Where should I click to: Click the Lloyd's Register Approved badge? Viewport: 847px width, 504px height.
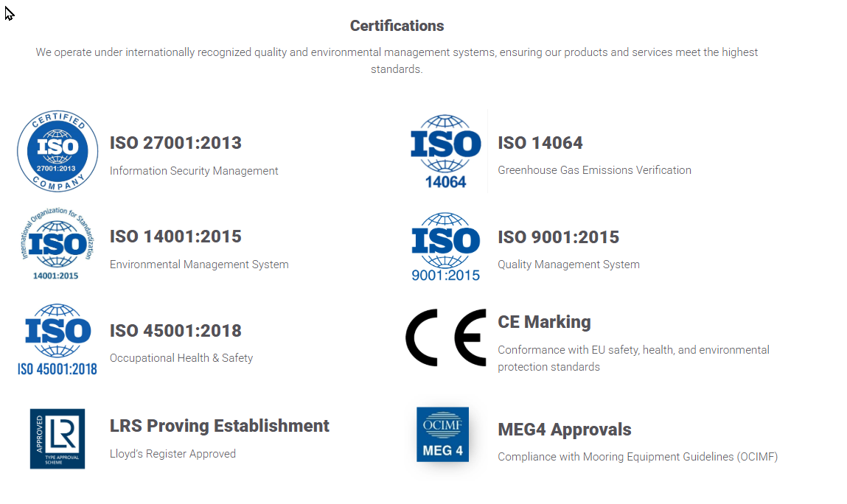57,438
